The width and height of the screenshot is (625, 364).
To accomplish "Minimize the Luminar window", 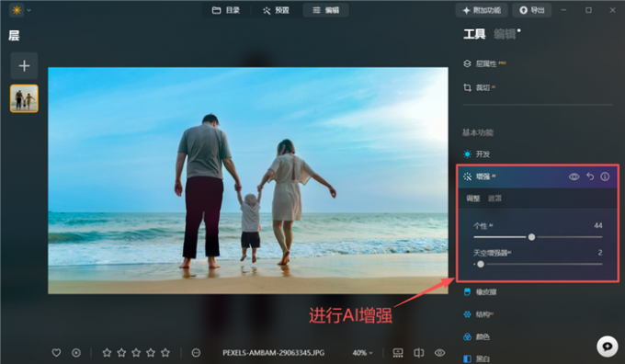I will coord(563,10).
